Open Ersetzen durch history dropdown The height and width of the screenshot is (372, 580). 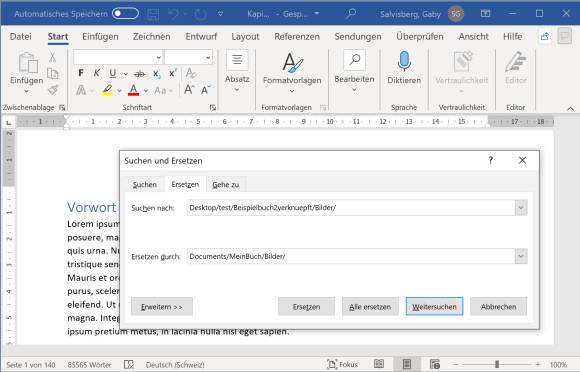(x=521, y=256)
